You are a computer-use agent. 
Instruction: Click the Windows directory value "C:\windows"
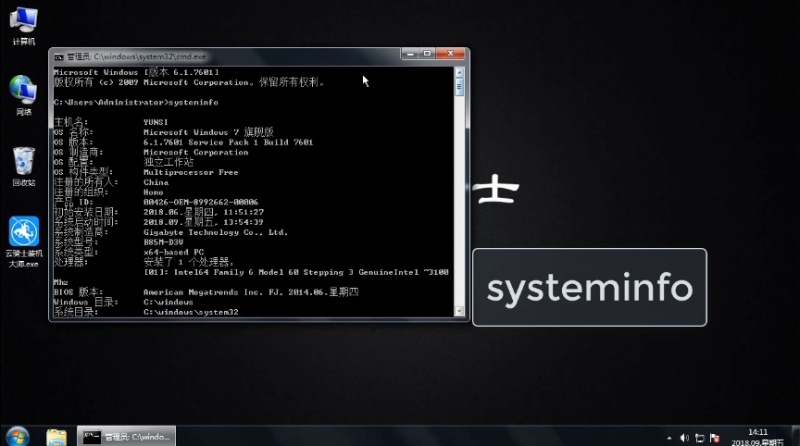coord(168,302)
